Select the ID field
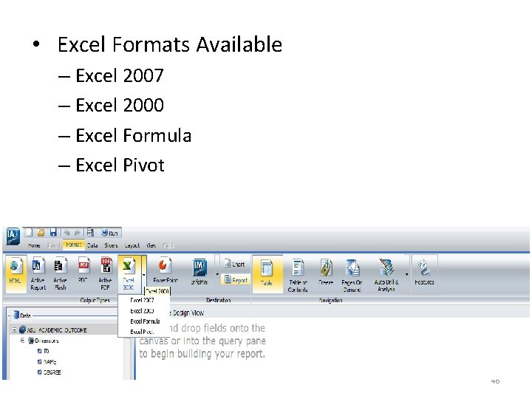The height and width of the screenshot is (399, 532). click(x=44, y=351)
